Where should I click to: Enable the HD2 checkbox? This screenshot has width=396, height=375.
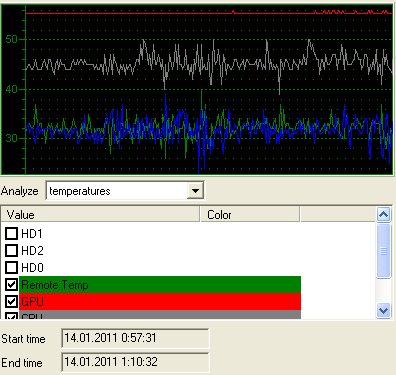[11, 250]
